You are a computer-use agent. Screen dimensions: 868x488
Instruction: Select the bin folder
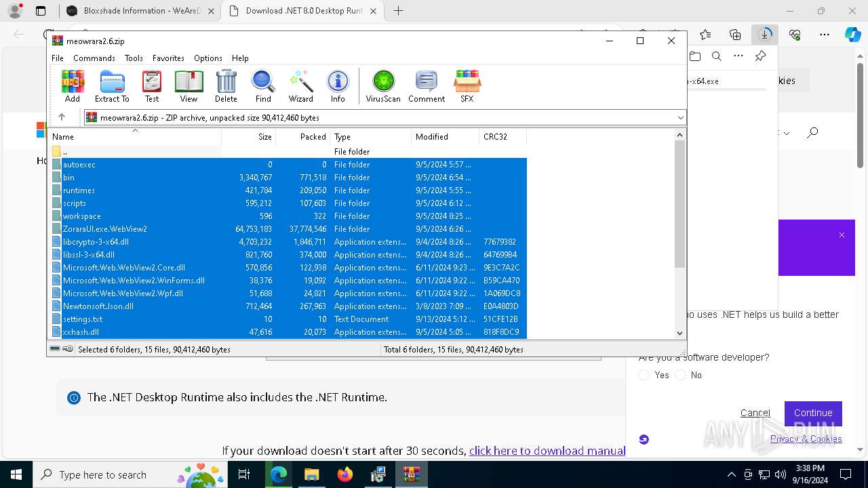[x=288, y=178]
